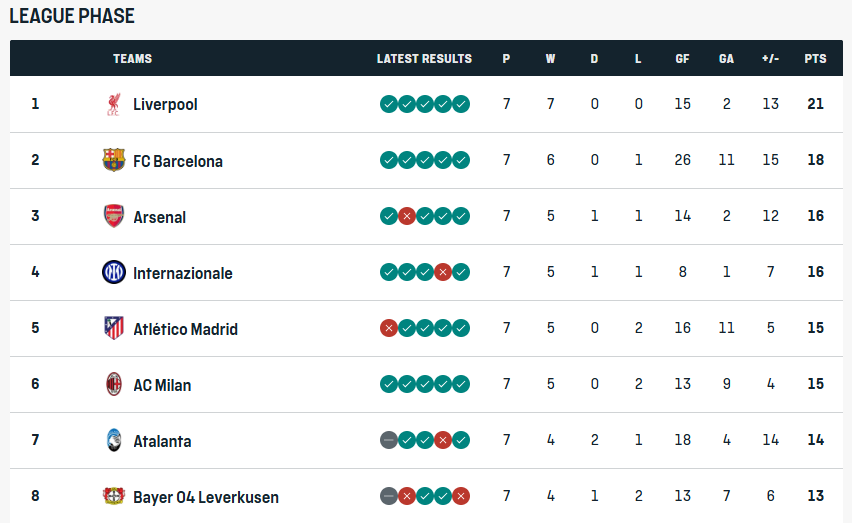Click the Arsenal club crest
The image size is (852, 523).
tap(114, 216)
